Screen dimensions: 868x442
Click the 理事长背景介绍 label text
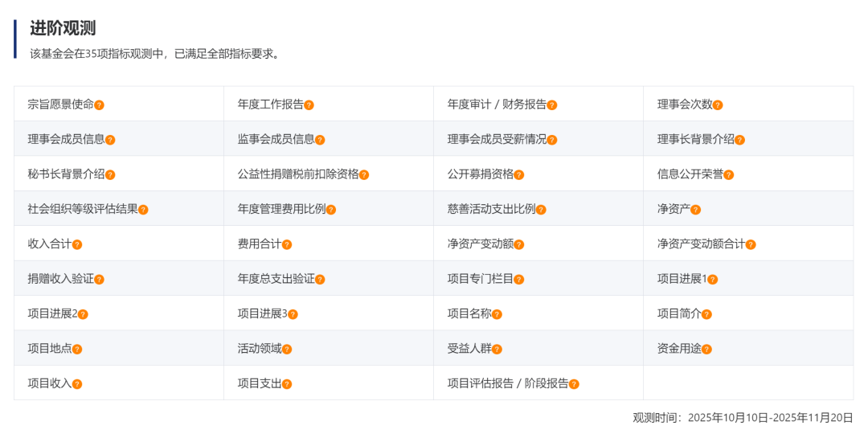(x=696, y=139)
